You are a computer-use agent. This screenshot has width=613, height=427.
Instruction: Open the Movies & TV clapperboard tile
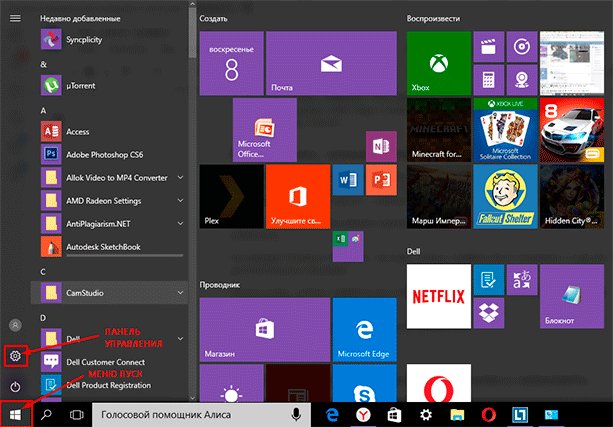(x=489, y=47)
